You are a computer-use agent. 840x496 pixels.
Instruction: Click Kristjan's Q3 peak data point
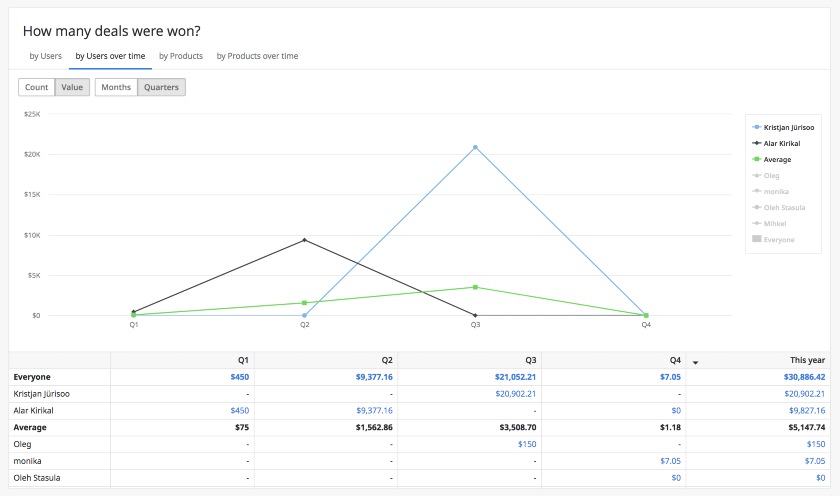pyautogui.click(x=475, y=147)
